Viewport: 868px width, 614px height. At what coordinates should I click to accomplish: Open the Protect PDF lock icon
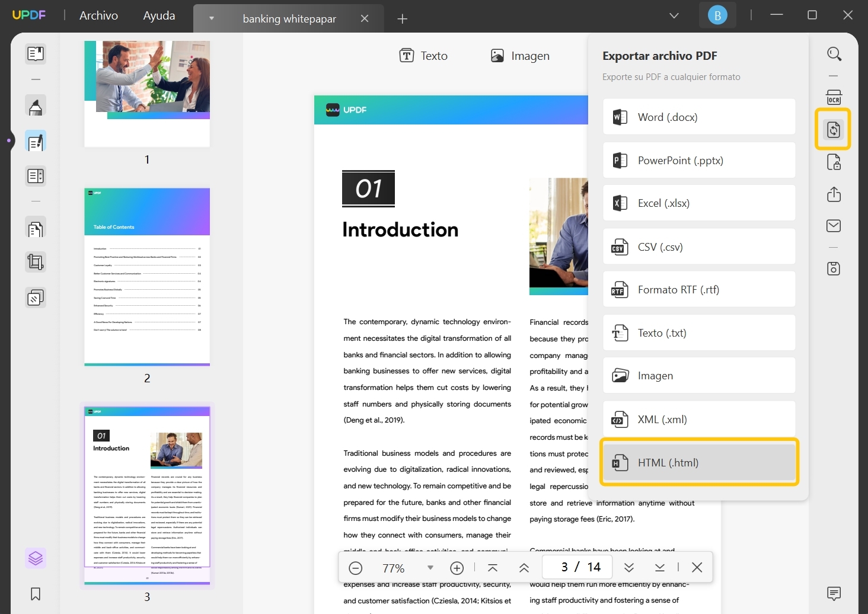[834, 162]
